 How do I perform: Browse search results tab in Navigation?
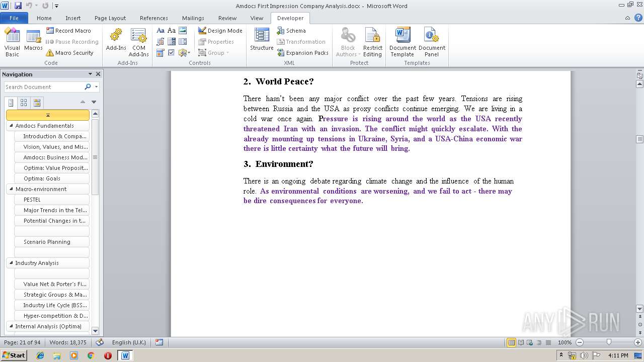click(37, 103)
